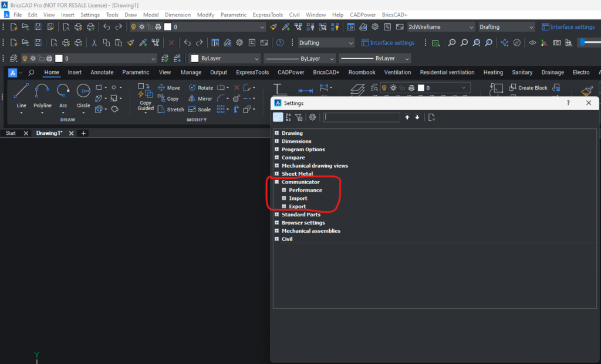Open the Window menu
The width and height of the screenshot is (601, 364).
click(x=315, y=15)
